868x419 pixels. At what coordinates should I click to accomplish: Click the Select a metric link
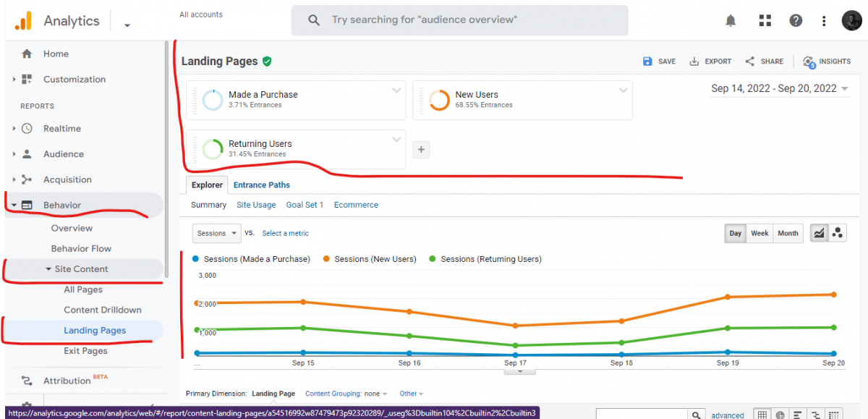[285, 233]
